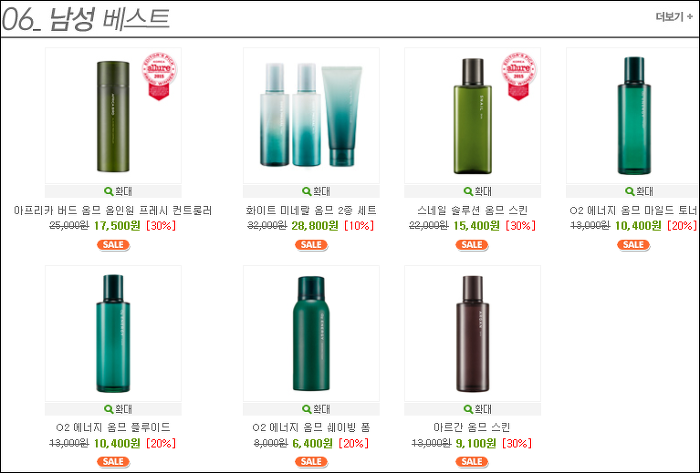Click the 06_ 남성 베스트 section heading
700x473 pixels.
click(86, 20)
